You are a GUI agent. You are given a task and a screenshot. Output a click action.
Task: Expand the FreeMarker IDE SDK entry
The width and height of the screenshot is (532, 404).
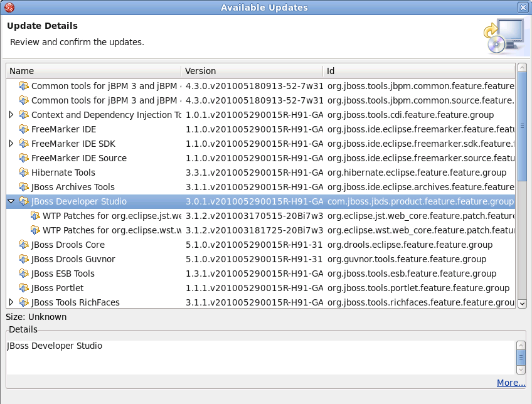pos(11,144)
